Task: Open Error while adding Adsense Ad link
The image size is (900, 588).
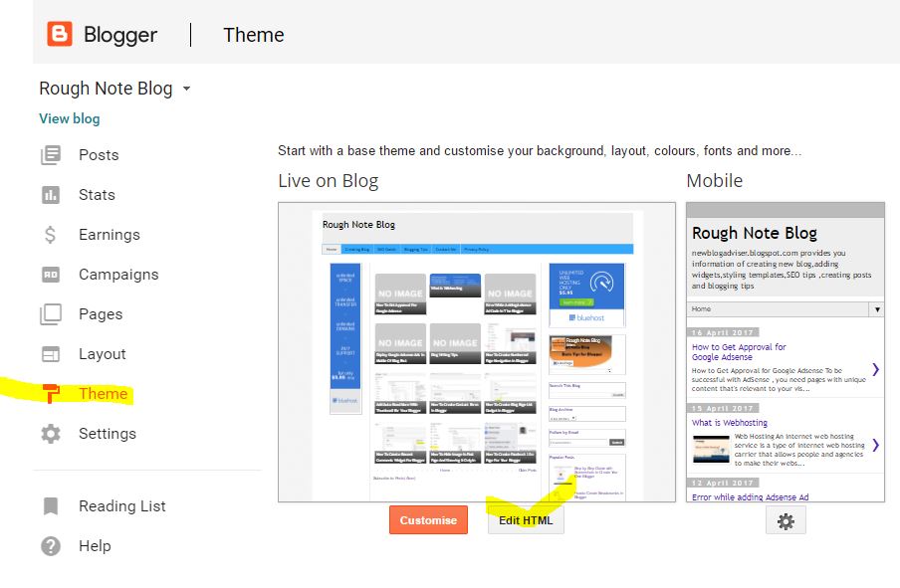Action: pos(751,496)
